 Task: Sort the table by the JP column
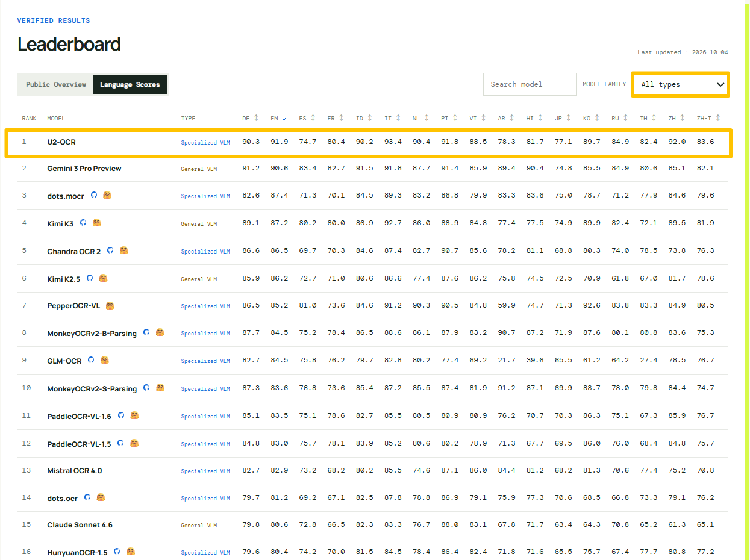tap(563, 119)
